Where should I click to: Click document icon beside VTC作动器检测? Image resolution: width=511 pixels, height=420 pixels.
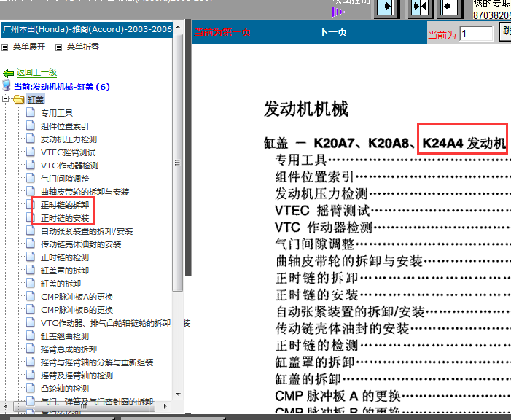31,165
